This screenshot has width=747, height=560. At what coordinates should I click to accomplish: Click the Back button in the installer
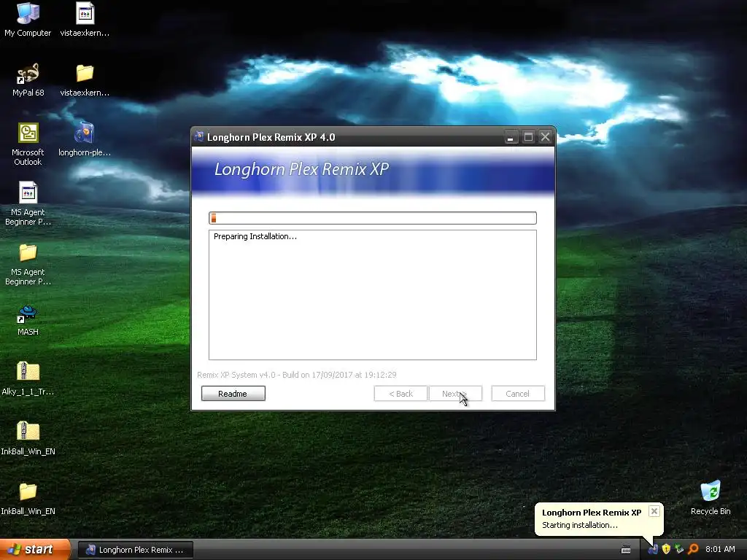400,393
